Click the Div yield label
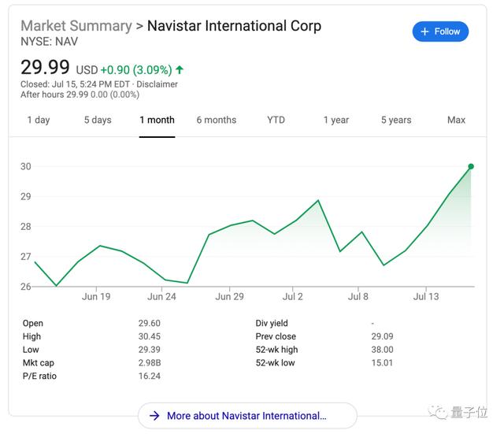This screenshot has height=434, width=504. click(272, 323)
